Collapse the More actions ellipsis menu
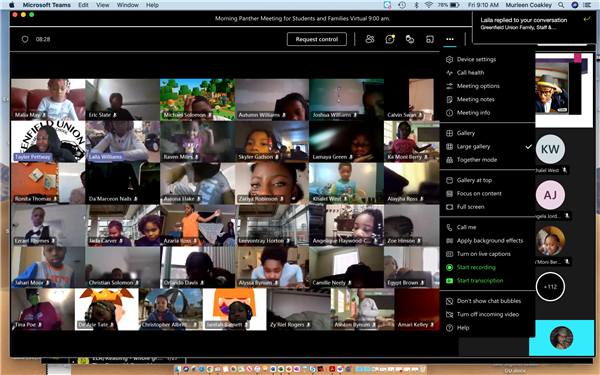 coord(450,39)
